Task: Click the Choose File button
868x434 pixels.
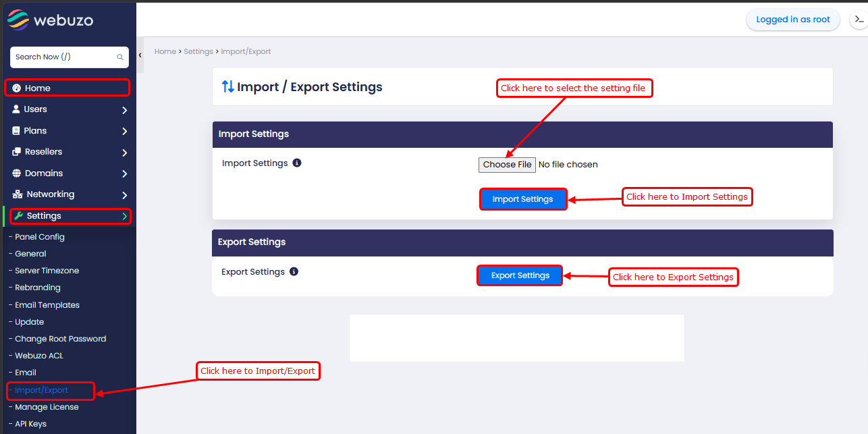Action: click(507, 165)
